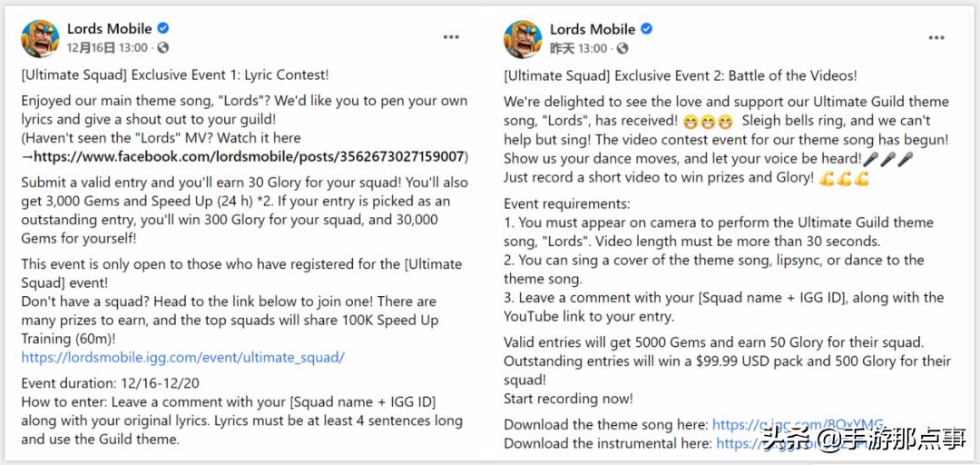980x465 pixels.
Task: Open the theme song download link
Action: tap(797, 424)
